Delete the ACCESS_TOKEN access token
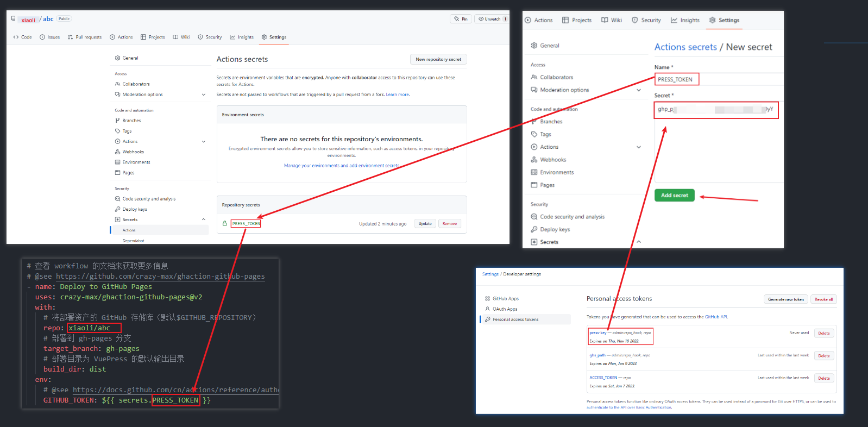Image resolution: width=868 pixels, height=427 pixels. coord(824,378)
